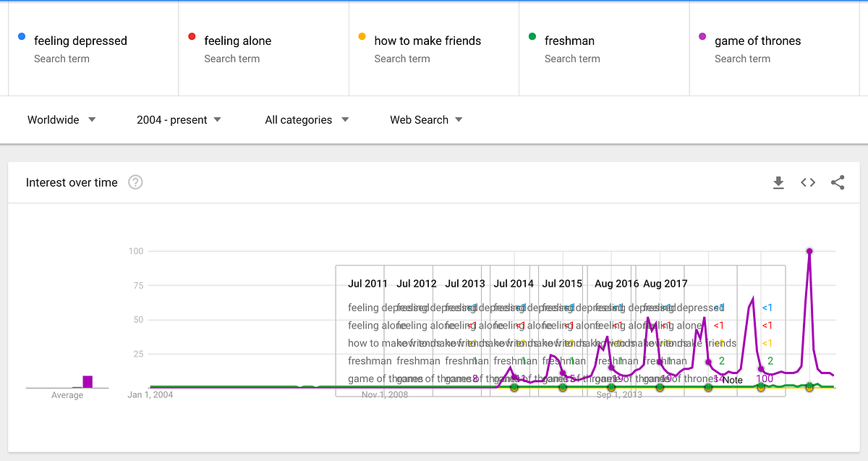Screen dimensions: 868x461
Task: Click the blue dot beside feeling depressed
Action: (x=22, y=37)
